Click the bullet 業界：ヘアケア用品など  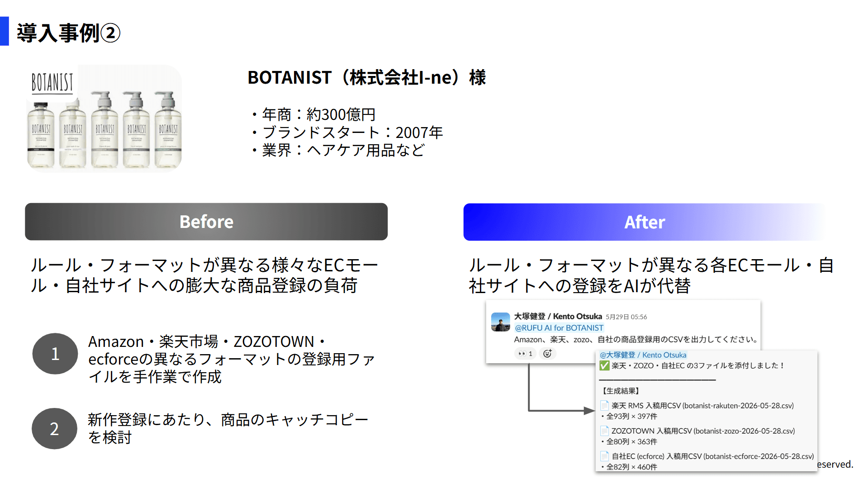[x=337, y=150]
